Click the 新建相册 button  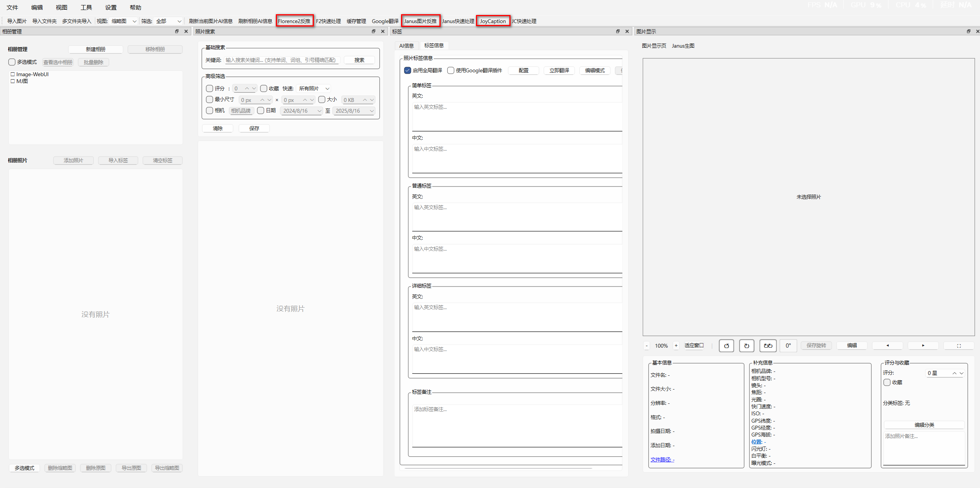[x=96, y=49]
